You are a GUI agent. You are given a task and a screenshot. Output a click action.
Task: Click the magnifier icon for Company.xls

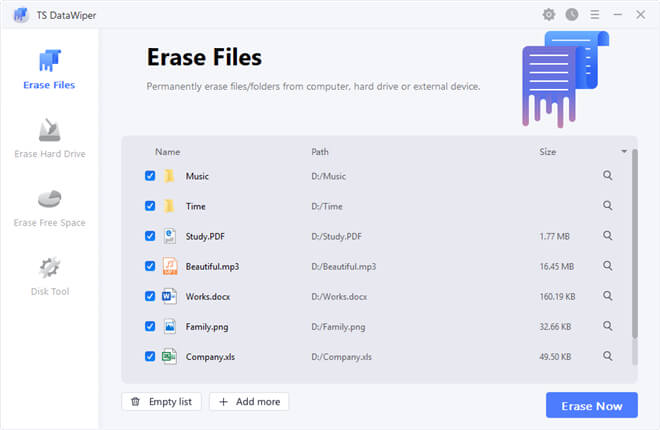[607, 356]
